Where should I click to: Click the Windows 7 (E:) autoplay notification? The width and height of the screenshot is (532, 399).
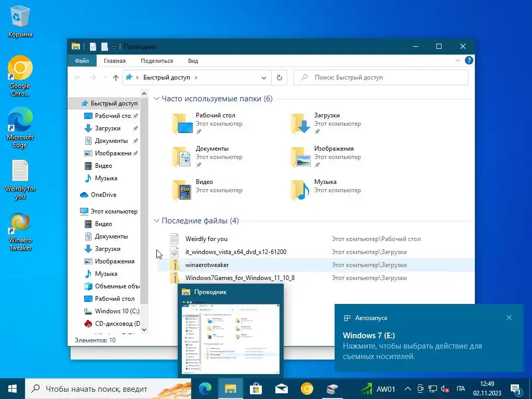(x=429, y=338)
